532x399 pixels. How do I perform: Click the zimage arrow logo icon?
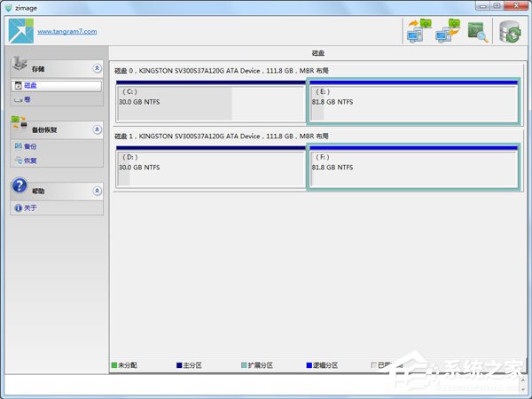coord(20,31)
